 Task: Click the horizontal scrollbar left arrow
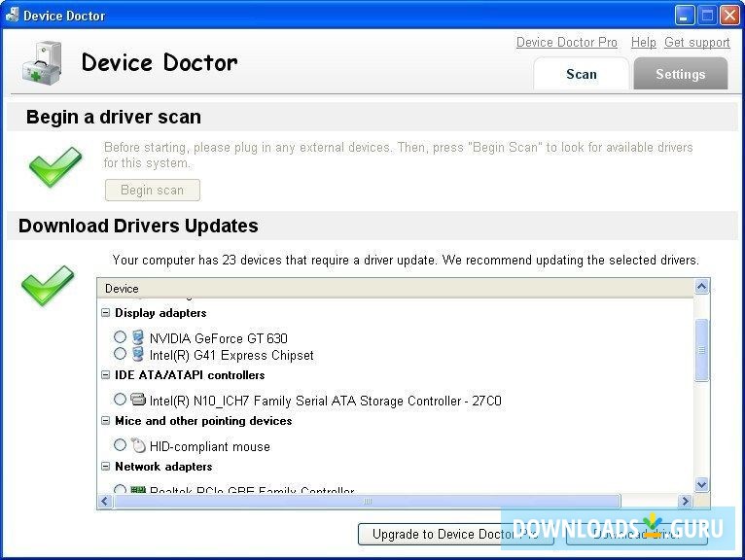click(x=105, y=501)
